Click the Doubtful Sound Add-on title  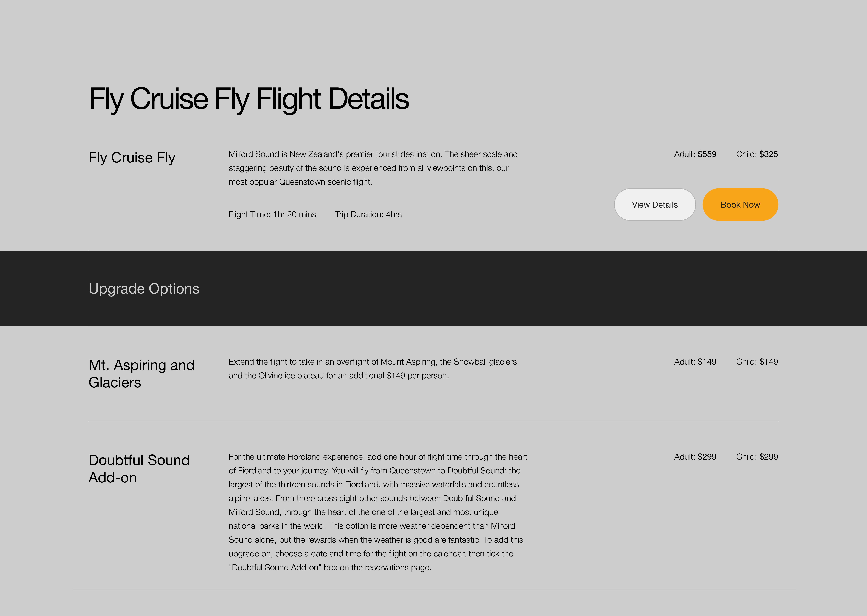coord(139,468)
